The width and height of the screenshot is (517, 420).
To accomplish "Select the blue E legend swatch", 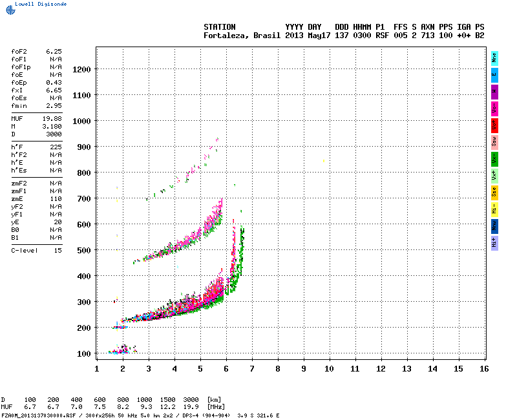I will 494,75.
